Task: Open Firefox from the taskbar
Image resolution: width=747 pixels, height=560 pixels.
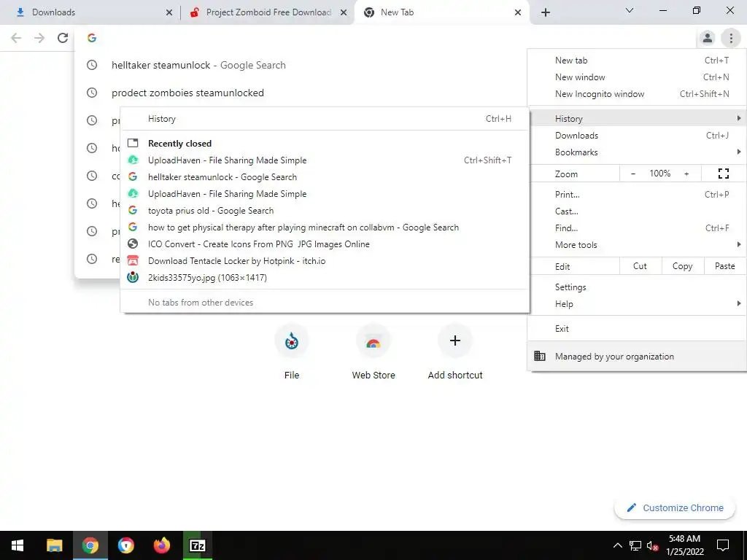Action: click(x=161, y=545)
